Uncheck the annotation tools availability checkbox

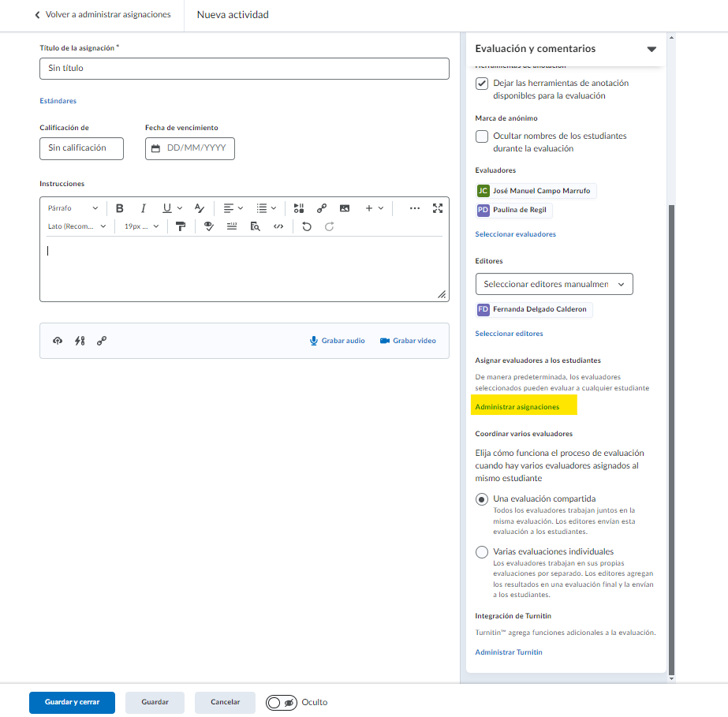tap(482, 84)
